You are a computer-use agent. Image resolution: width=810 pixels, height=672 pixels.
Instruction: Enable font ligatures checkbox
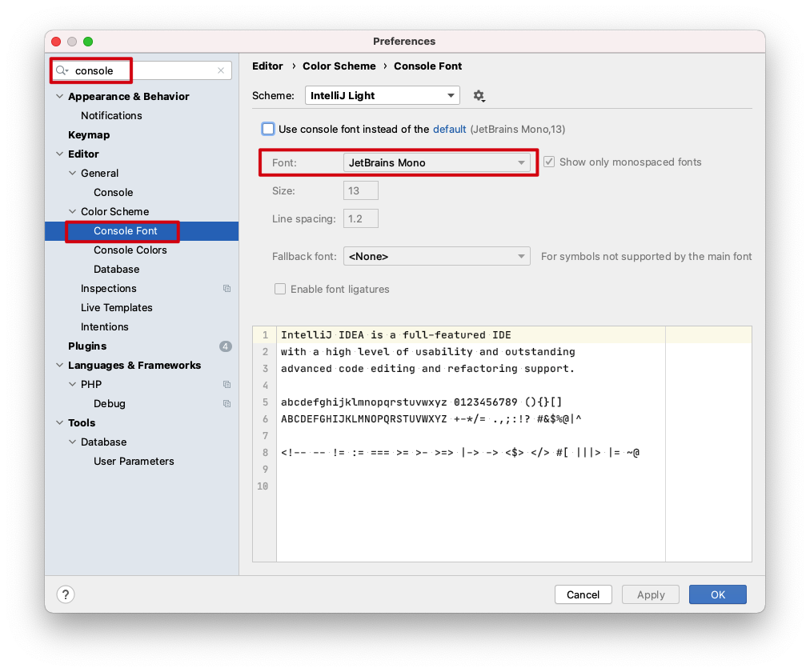pos(280,289)
